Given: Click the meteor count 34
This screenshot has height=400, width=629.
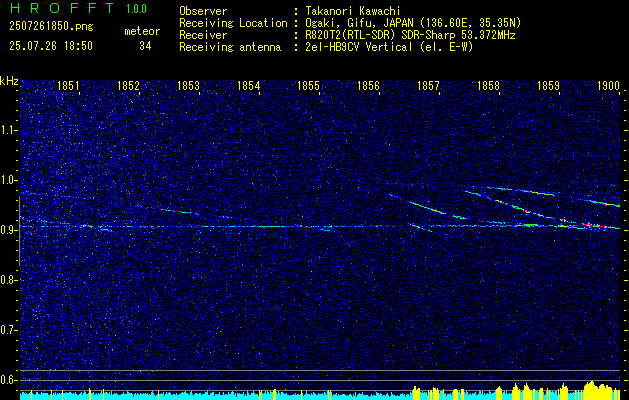Looking at the screenshot, I should tap(145, 46).
